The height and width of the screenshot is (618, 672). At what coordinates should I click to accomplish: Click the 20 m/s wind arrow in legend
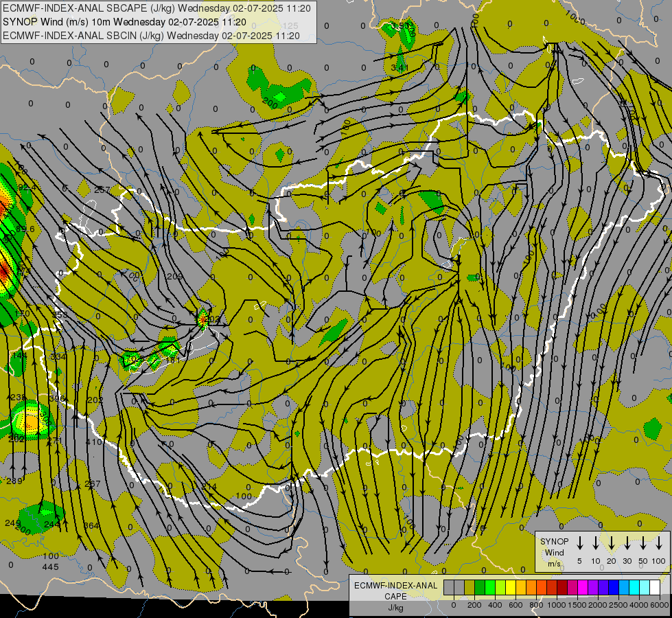click(x=611, y=543)
